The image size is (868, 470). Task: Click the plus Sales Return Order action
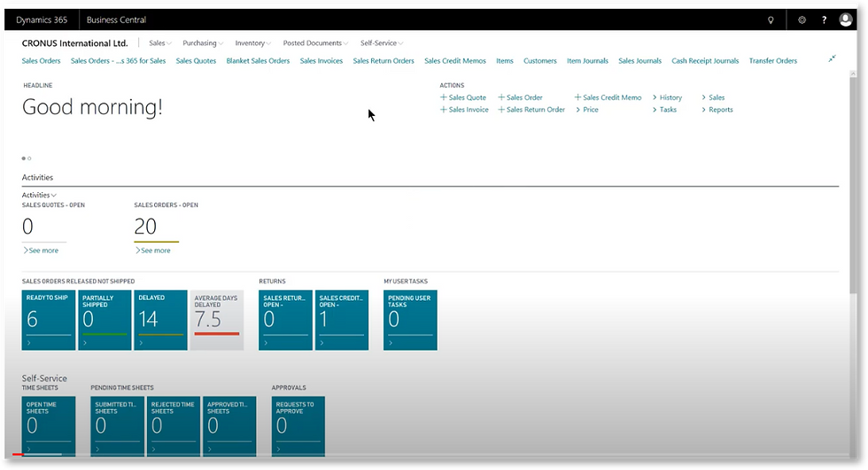[531, 110]
